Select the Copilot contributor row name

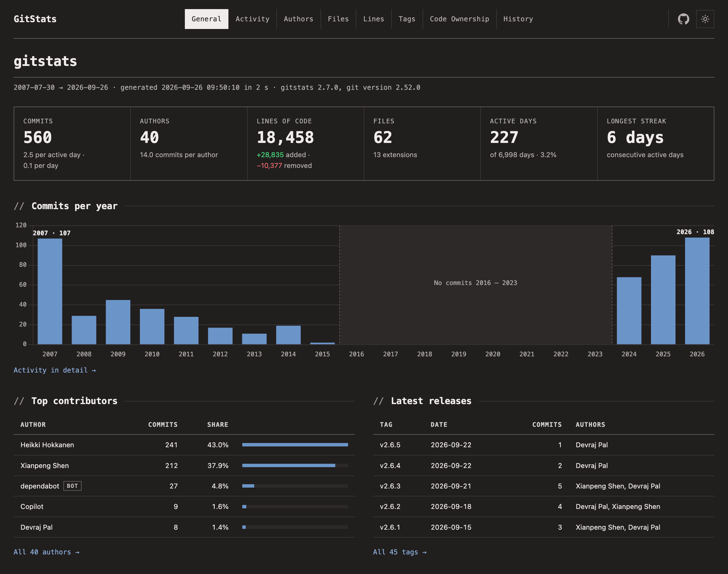tap(32, 506)
